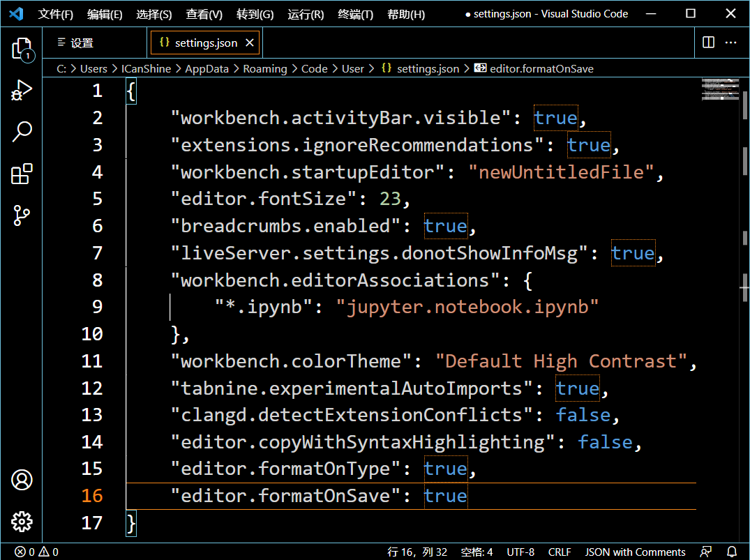Viewport: 750px width, 560px height.
Task: Change end of line via CRLF
Action: 560,552
